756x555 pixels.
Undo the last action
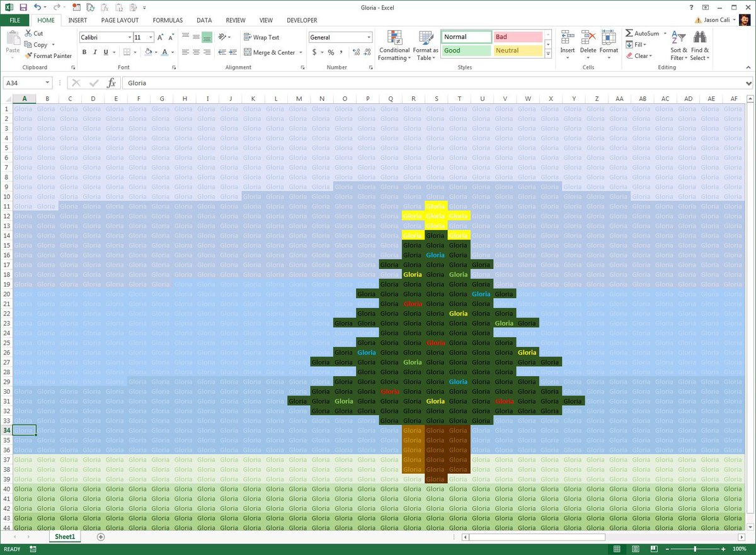[x=37, y=7]
